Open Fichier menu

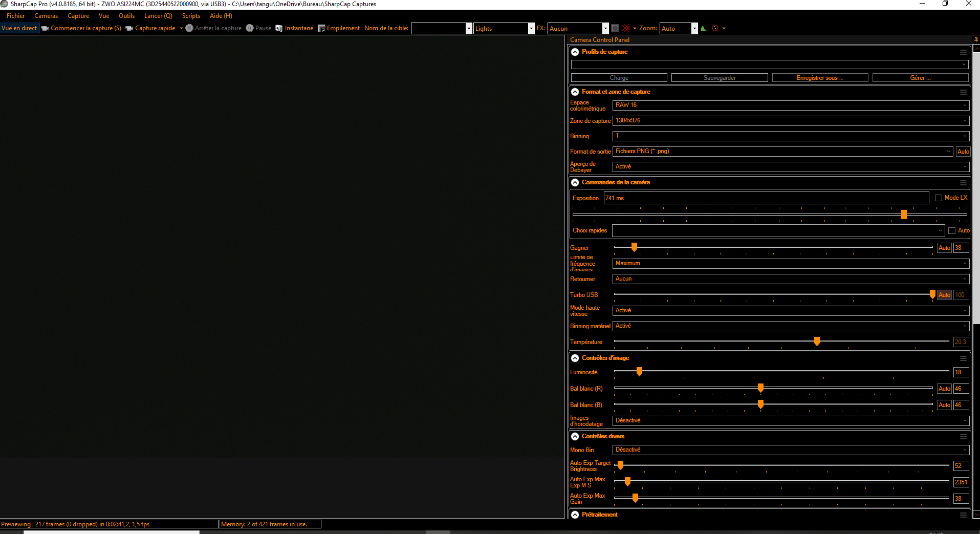(15, 16)
